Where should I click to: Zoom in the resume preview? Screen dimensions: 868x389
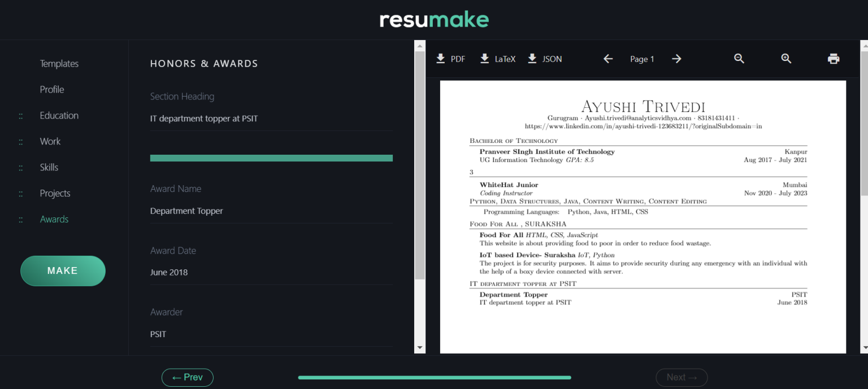(x=786, y=59)
